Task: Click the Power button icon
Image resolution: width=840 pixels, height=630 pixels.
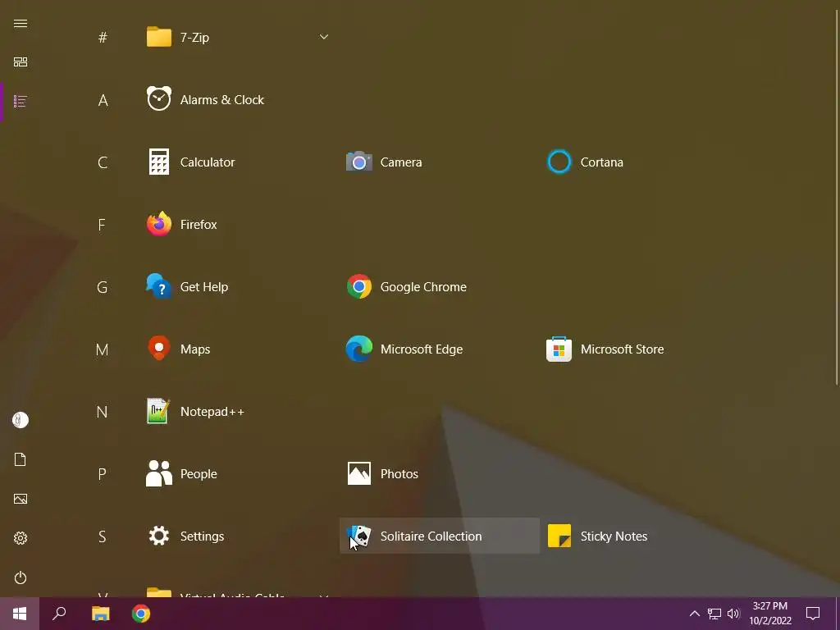Action: click(x=21, y=577)
